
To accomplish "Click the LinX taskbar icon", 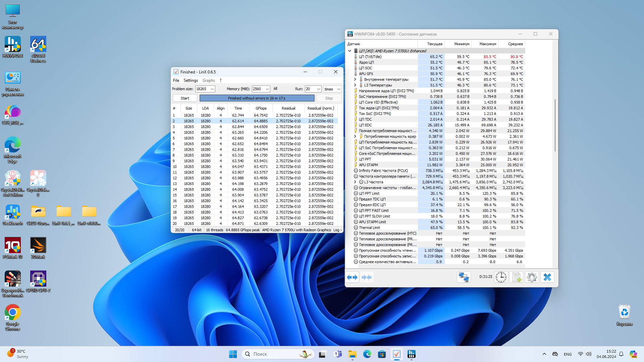I will [396, 354].
